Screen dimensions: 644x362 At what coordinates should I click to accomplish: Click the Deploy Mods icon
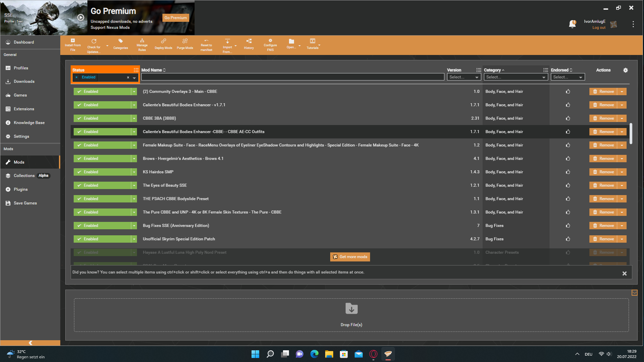(164, 44)
